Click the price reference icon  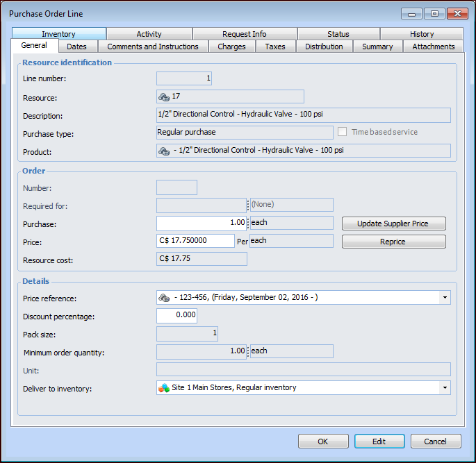click(164, 298)
